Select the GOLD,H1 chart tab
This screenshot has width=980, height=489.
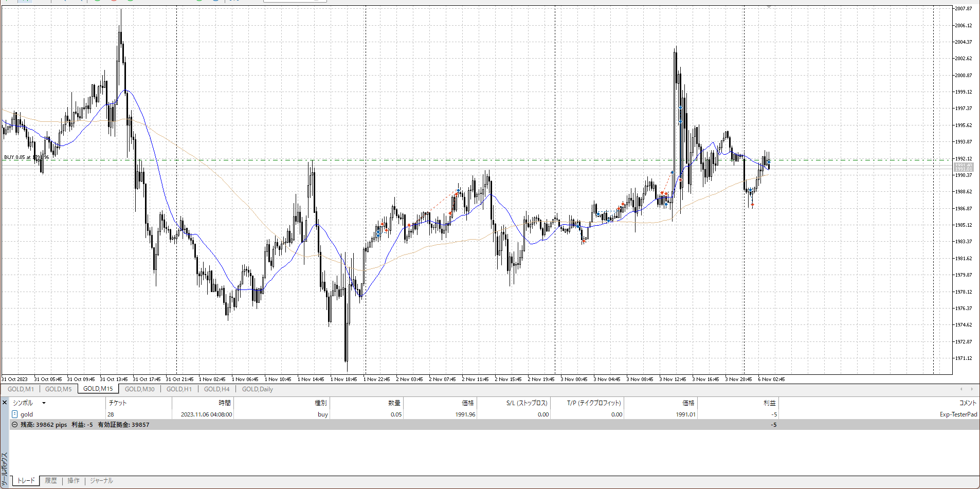tap(179, 389)
